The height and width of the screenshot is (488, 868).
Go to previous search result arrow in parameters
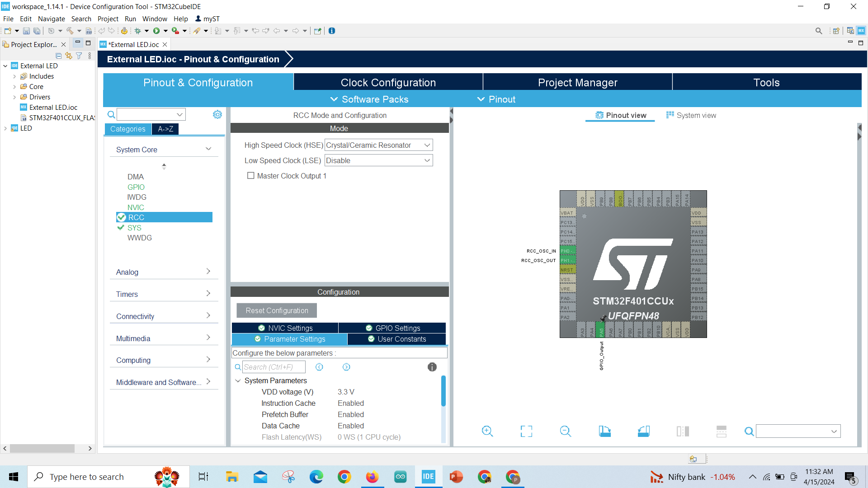[319, 367]
